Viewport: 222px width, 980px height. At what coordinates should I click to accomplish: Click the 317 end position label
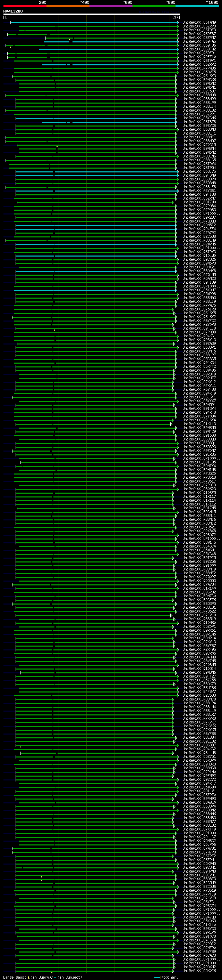175,17
